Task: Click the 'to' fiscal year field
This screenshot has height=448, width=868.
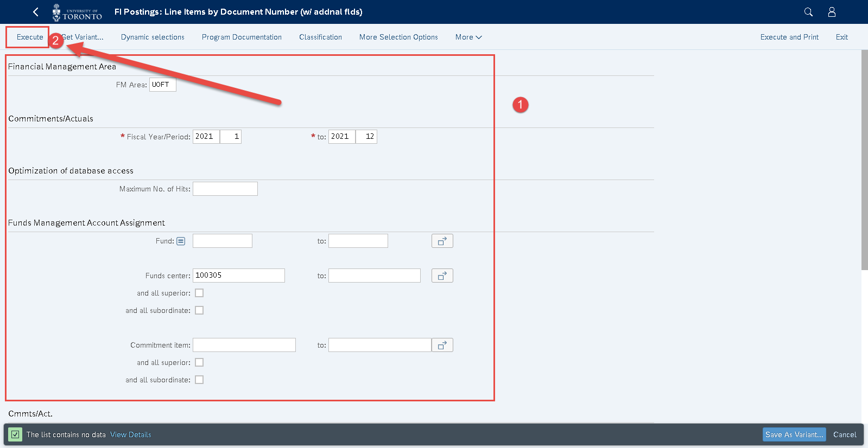Action: 342,137
